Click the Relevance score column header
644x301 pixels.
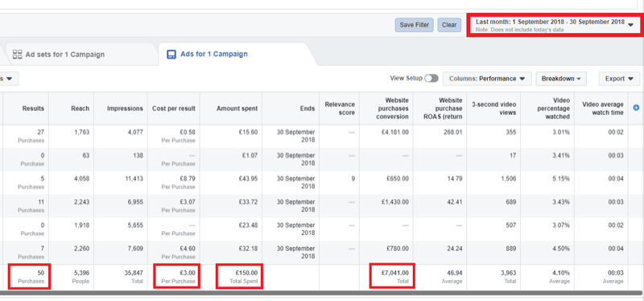[339, 109]
